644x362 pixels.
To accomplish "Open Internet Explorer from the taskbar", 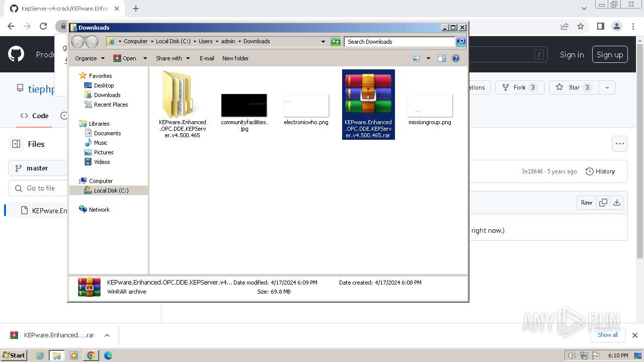I will (x=40, y=355).
